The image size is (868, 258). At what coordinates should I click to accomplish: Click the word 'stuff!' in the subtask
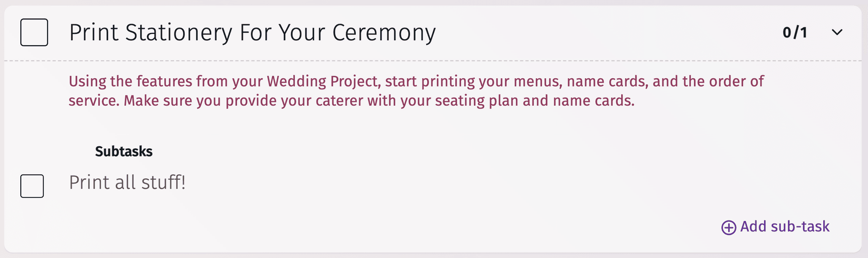[163, 183]
